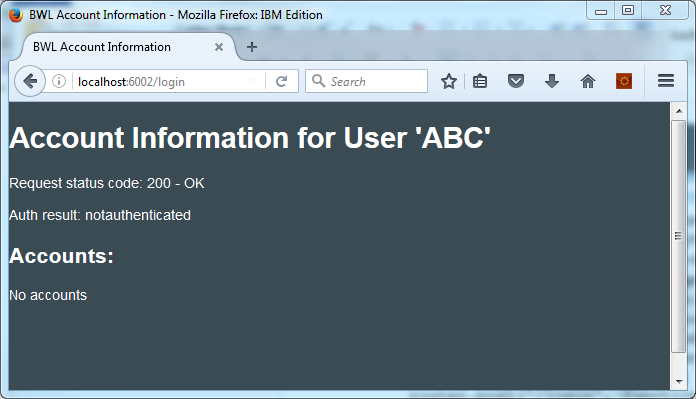The image size is (696, 399).
Task: Save page to Pocket icon
Action: tap(516, 81)
